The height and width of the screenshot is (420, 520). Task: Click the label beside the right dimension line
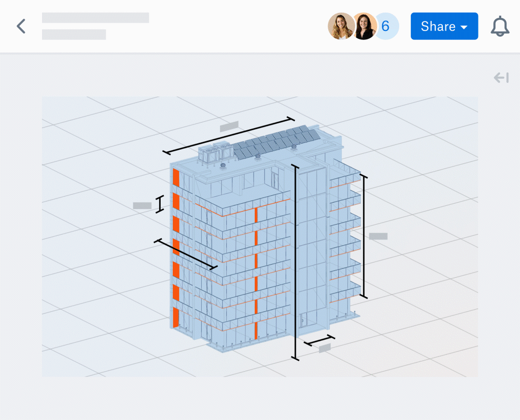pyautogui.click(x=378, y=236)
